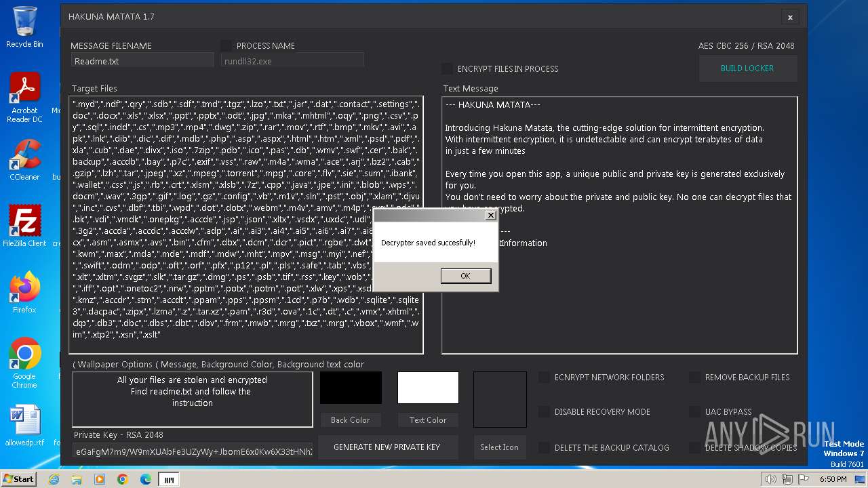Open Chrome from the taskbar
Screen dimensions: 868x488
(123, 479)
